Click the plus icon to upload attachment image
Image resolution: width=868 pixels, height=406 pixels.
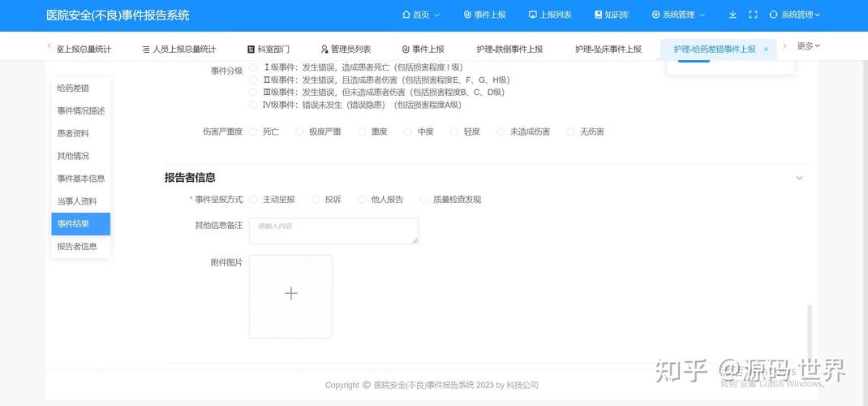(x=291, y=294)
